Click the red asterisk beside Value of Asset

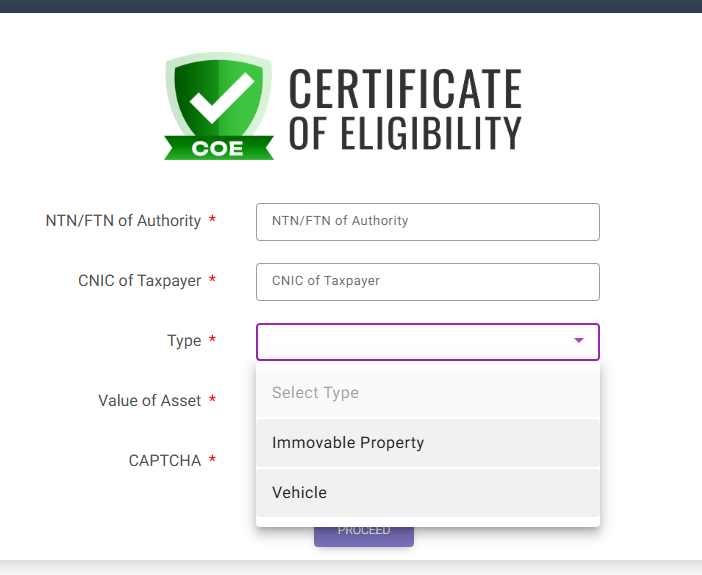tap(213, 399)
